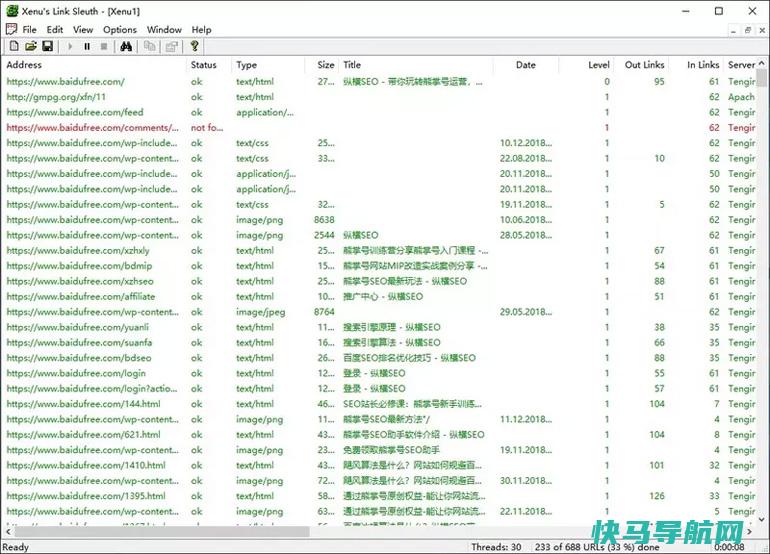Click the 8638 size cell
Image resolution: width=770 pixels, height=554 pixels.
[324, 220]
